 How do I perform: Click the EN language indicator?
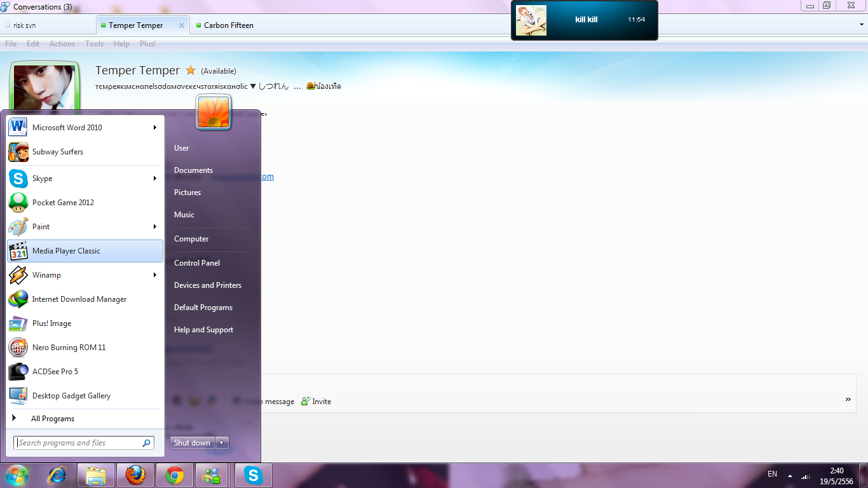click(x=773, y=474)
